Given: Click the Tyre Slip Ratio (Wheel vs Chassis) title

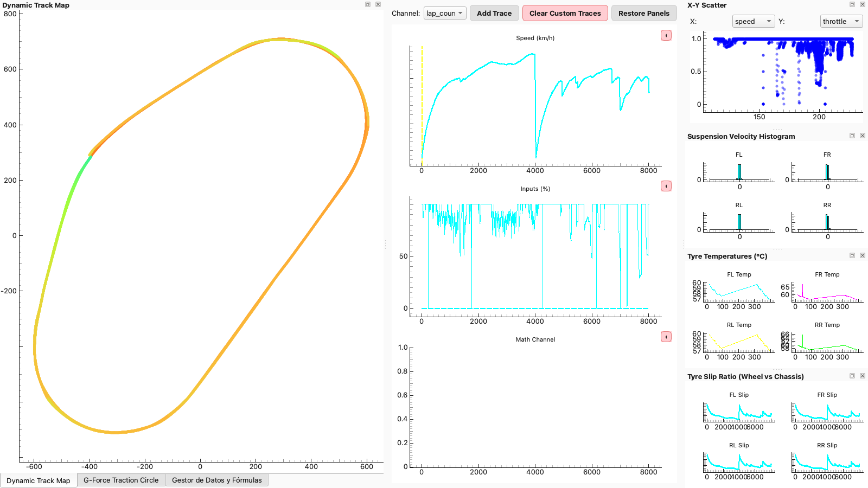Looking at the screenshot, I should coord(745,376).
